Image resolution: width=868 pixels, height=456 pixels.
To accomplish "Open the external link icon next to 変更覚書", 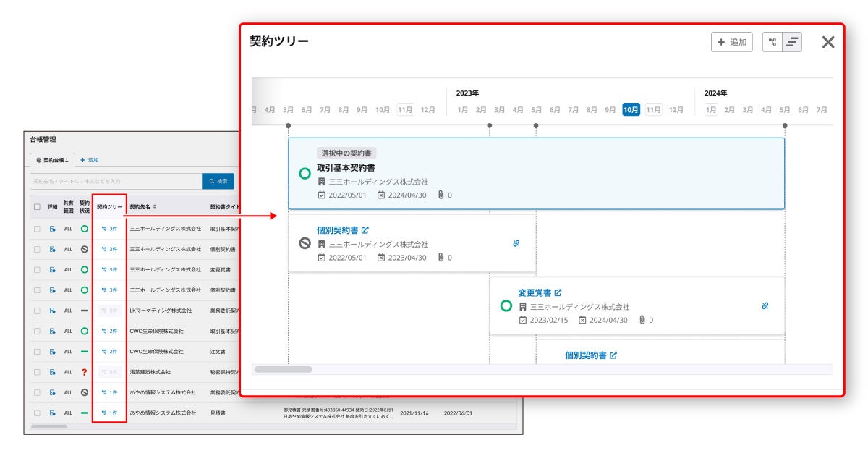I will coord(558,293).
